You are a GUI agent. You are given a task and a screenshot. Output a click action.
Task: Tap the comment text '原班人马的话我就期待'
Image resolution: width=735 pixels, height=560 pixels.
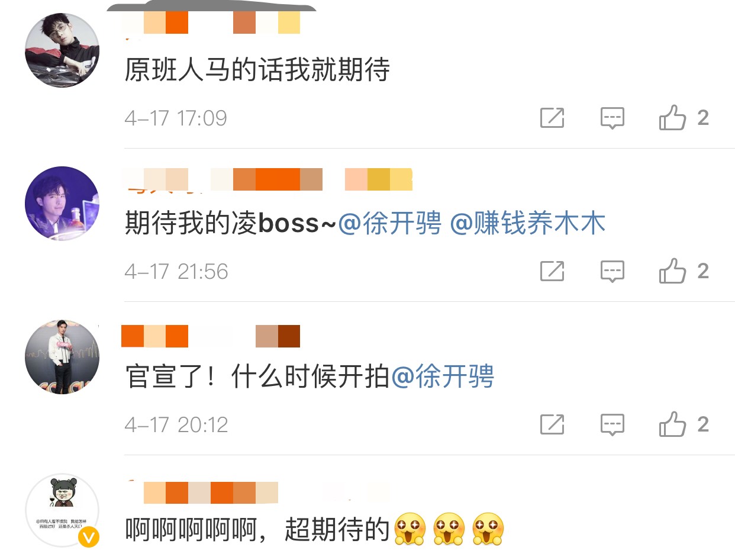pyautogui.click(x=257, y=71)
